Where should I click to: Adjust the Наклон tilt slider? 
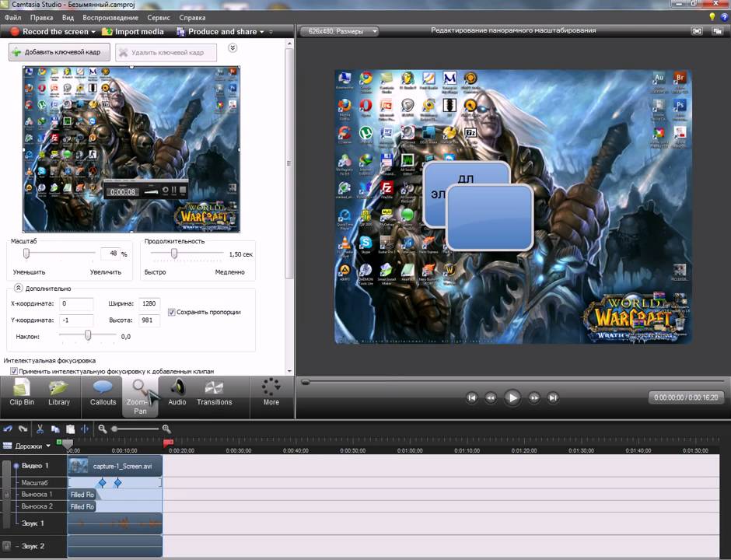88,335
